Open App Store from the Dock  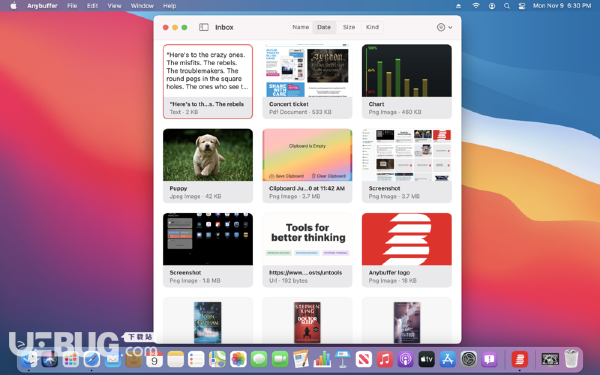click(447, 359)
